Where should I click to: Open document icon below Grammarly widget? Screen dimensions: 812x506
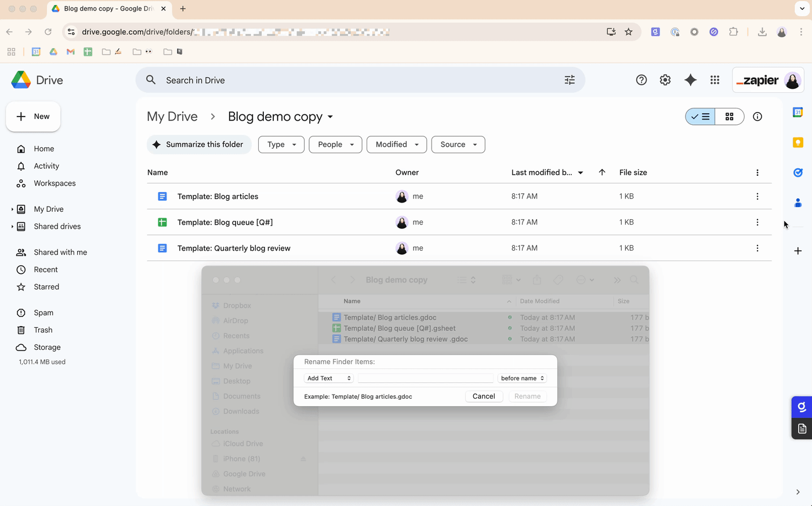point(802,429)
